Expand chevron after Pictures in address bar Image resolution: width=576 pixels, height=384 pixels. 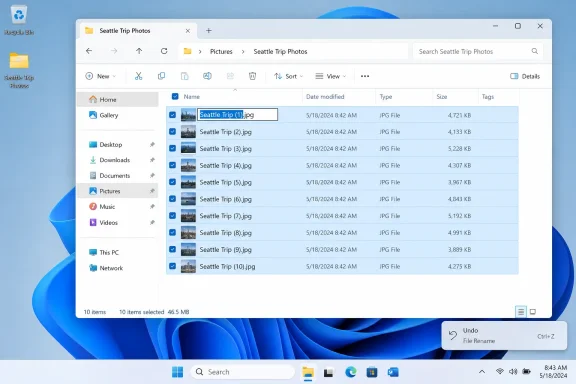pyautogui.click(x=243, y=52)
